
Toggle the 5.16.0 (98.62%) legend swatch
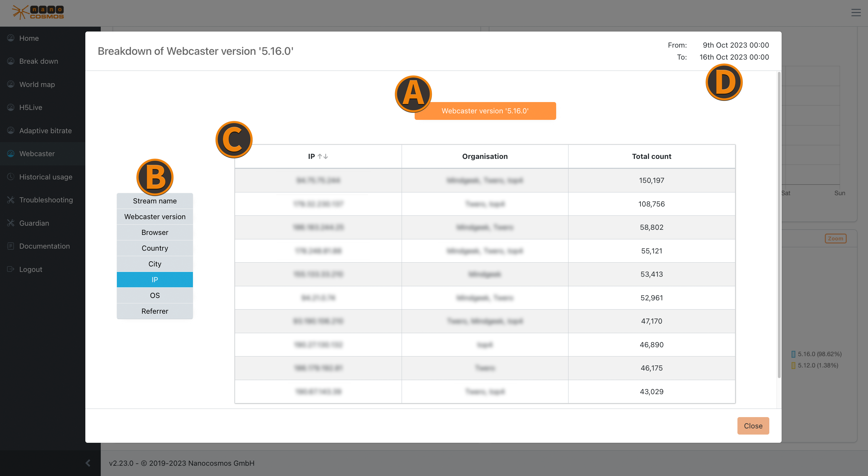[x=793, y=354]
